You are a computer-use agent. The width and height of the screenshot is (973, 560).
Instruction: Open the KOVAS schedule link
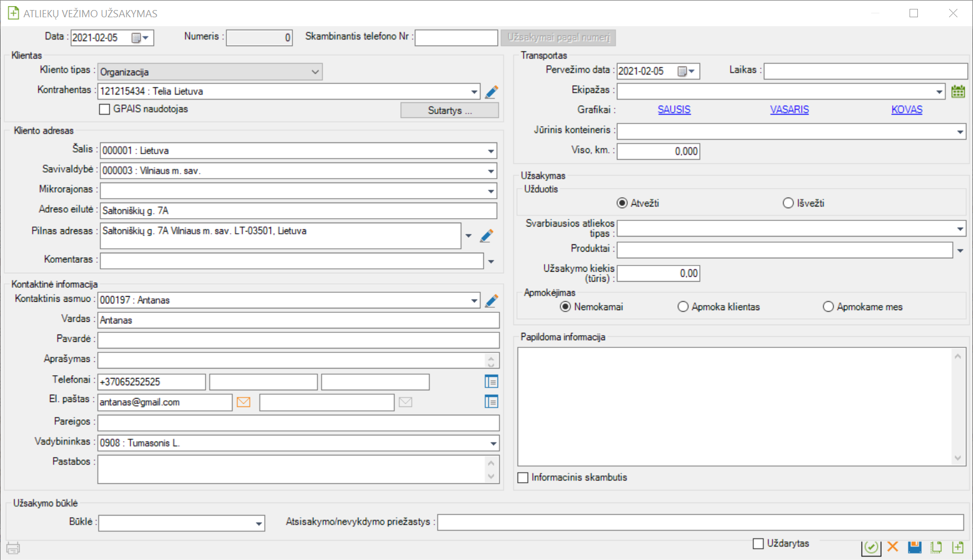coord(907,110)
